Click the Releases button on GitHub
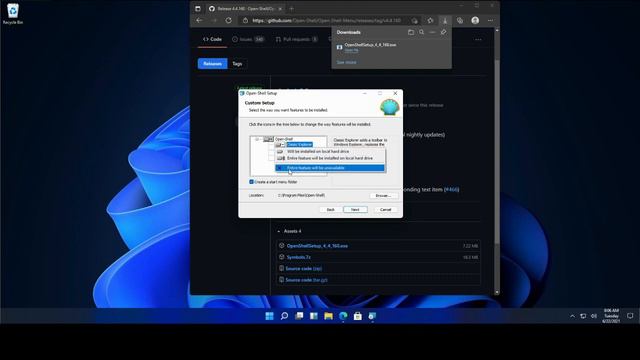Screen dimensions: 640x360 [212, 64]
